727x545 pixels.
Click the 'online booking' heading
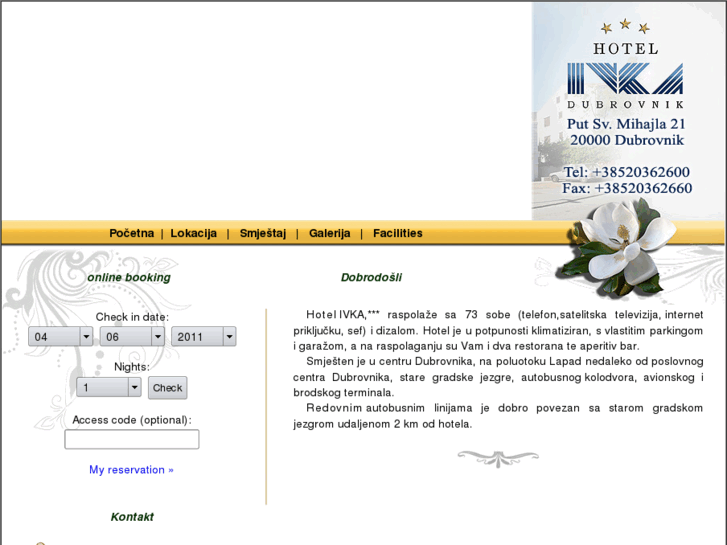[x=129, y=277]
